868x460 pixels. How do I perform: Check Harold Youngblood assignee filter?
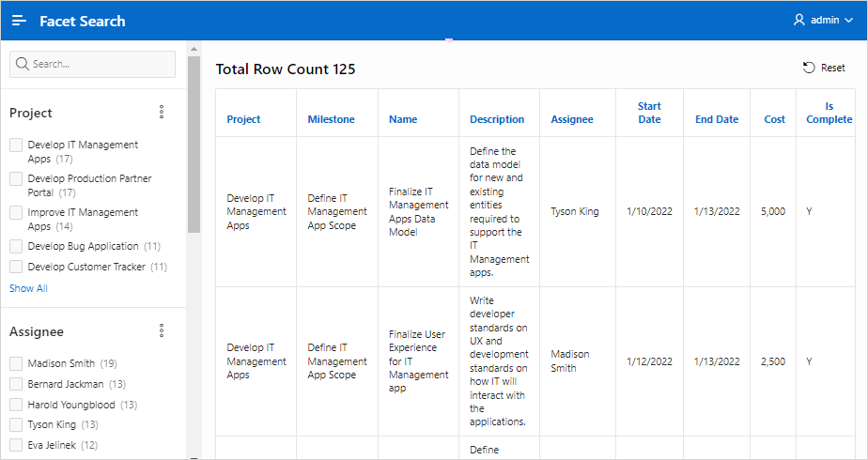click(16, 405)
